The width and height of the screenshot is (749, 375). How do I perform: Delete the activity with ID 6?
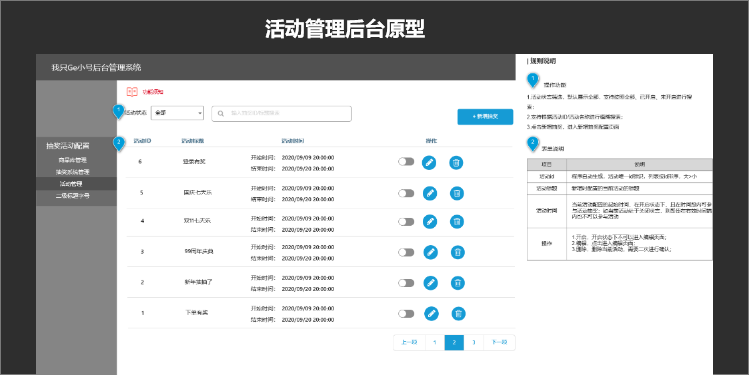tap(456, 162)
